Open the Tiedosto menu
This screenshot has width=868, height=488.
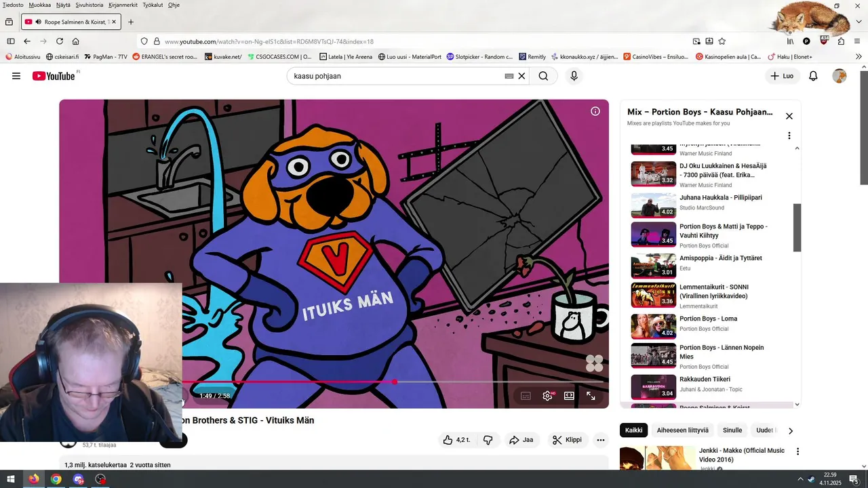(13, 5)
